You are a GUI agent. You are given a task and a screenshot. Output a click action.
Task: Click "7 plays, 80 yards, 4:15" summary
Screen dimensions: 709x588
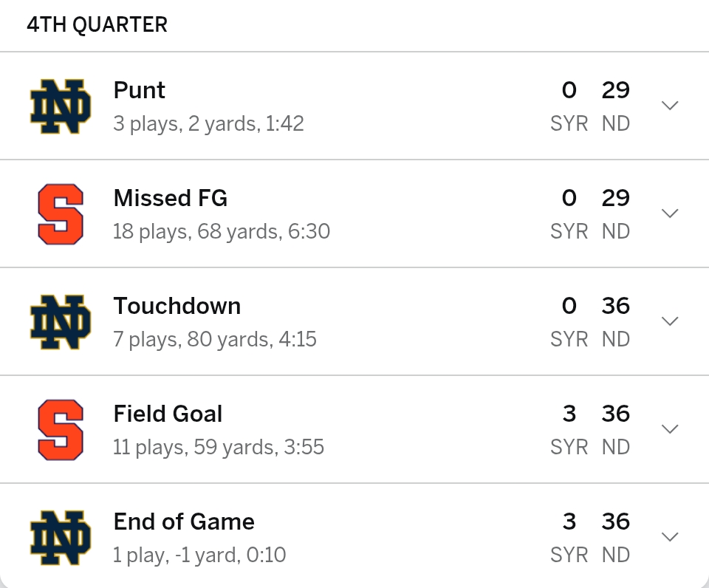point(214,340)
